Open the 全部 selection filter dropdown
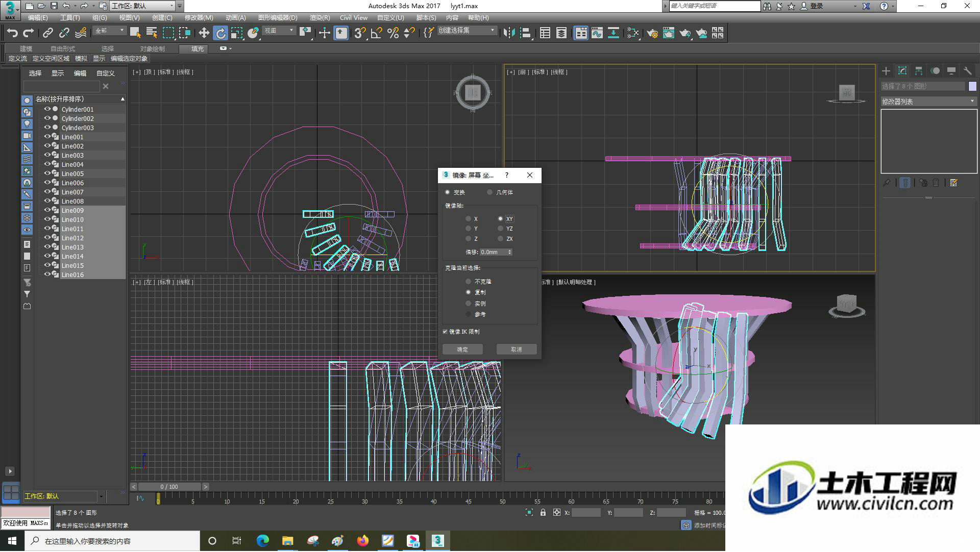This screenshot has height=552, width=980. click(x=109, y=31)
